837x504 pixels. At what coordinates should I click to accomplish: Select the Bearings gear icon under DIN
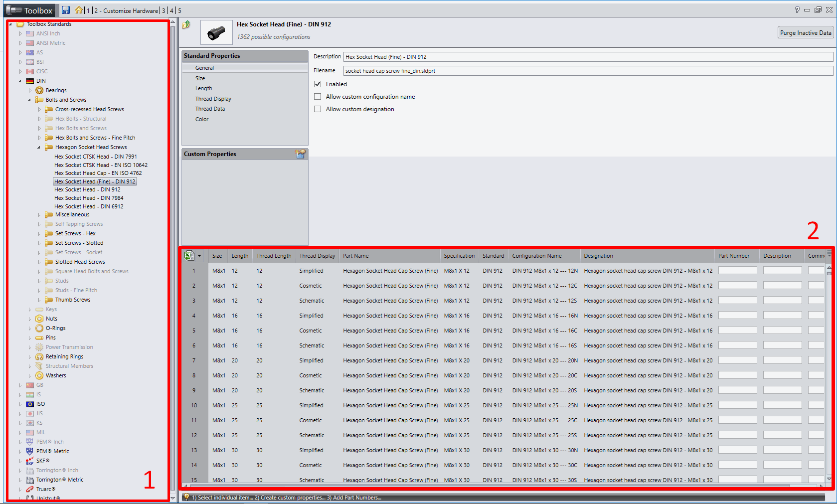39,90
